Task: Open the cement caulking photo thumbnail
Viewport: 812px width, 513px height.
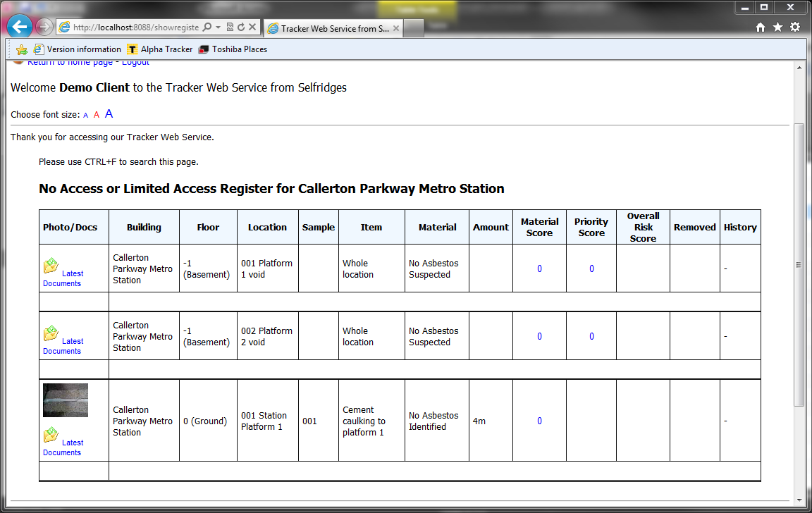Action: 65,399
